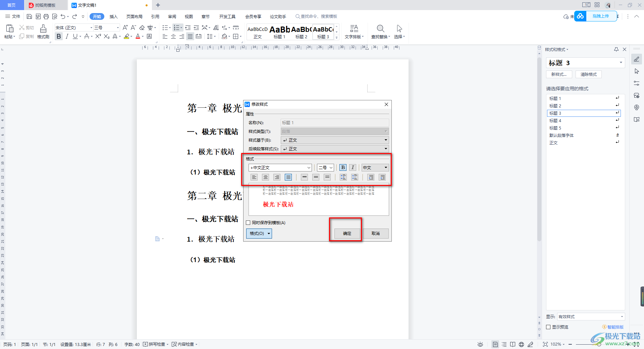The height and width of the screenshot is (349, 644).
Task: Apply 标题 1 style from the gallery
Action: 279,32
